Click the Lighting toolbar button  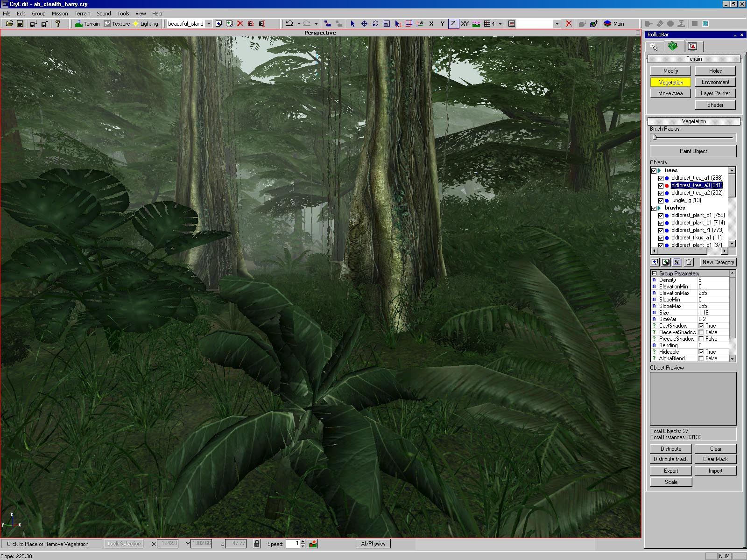pyautogui.click(x=146, y=24)
